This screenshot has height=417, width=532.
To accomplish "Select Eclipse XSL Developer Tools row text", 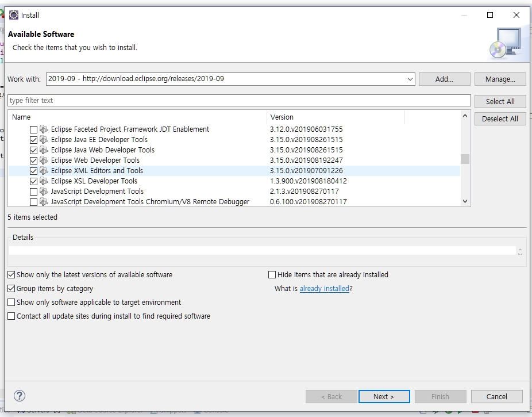I will (x=94, y=181).
